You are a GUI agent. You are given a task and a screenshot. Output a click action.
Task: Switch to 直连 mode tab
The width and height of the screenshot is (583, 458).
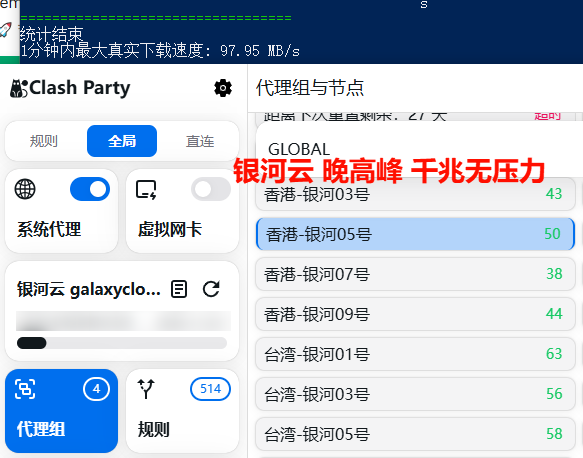[x=200, y=141]
